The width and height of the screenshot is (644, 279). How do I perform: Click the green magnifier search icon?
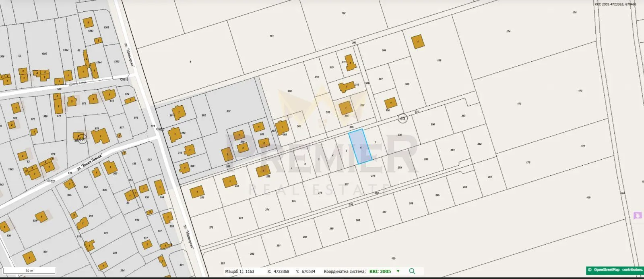(412, 271)
